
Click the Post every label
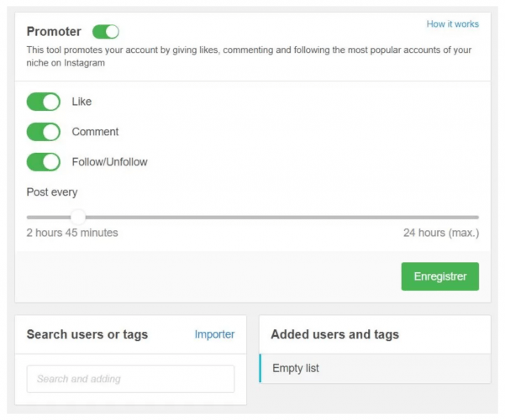52,192
